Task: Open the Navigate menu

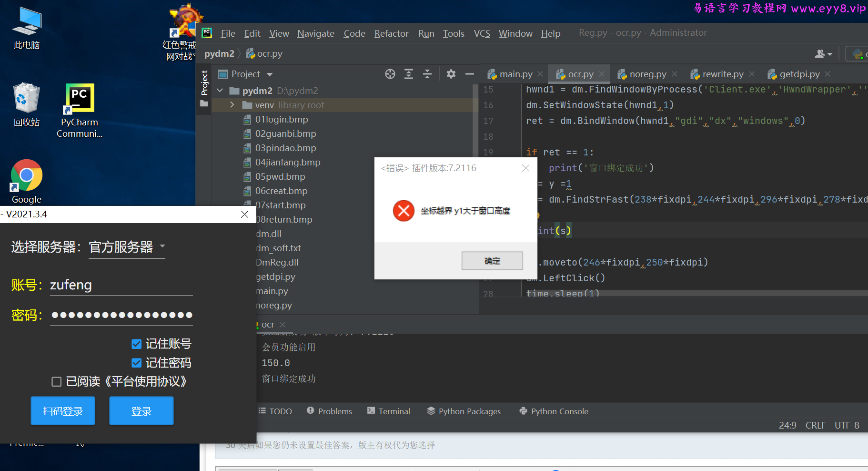Action: [316, 33]
